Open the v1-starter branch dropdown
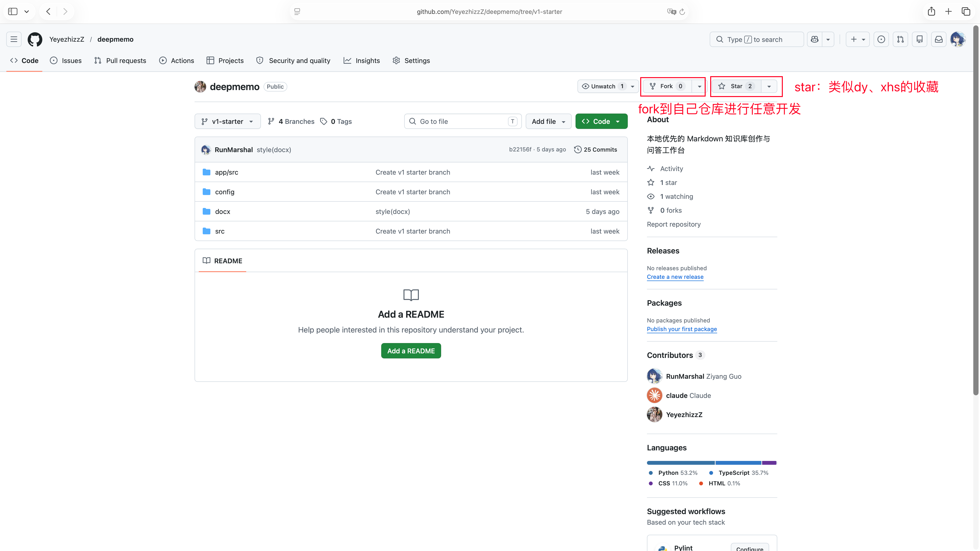The image size is (980, 551). point(227,121)
